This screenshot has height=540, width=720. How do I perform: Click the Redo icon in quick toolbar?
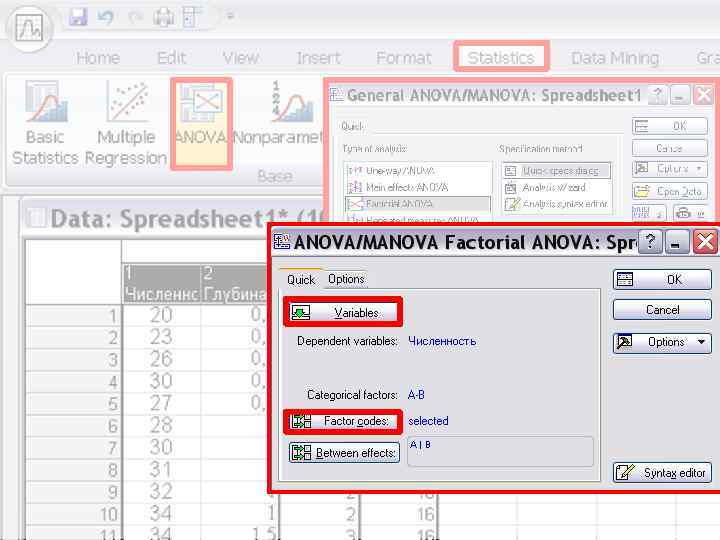point(135,17)
